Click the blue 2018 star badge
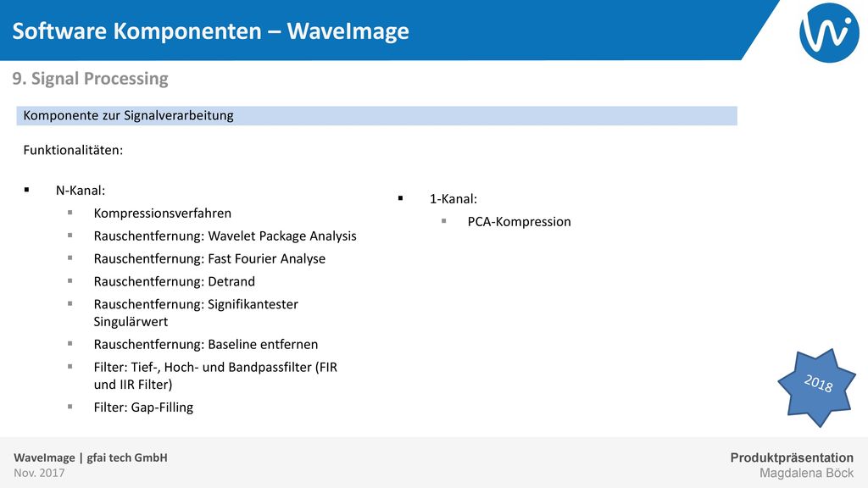 tap(818, 387)
